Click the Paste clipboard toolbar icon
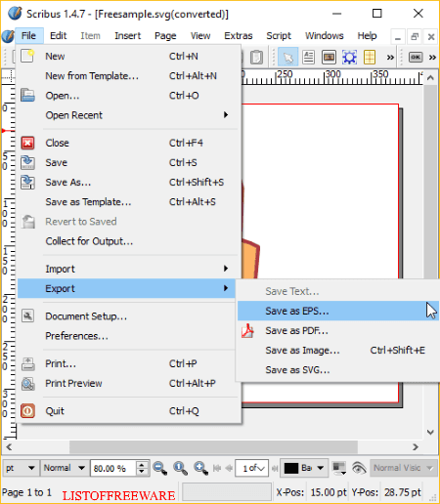The image size is (440, 504). click(257, 58)
